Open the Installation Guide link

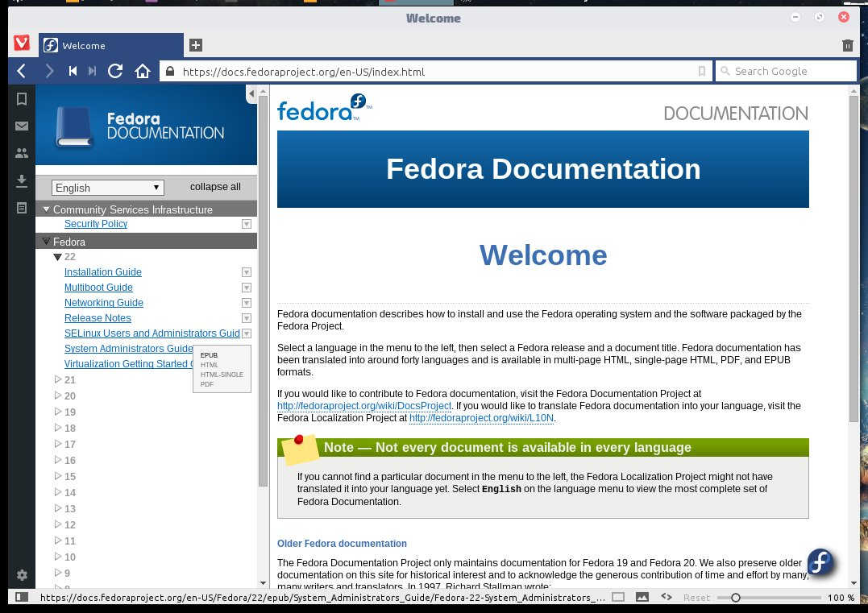pyautogui.click(x=103, y=272)
